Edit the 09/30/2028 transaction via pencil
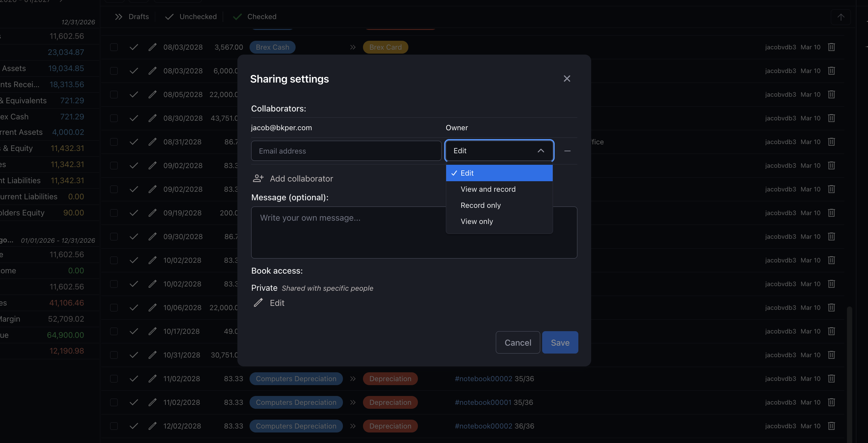The height and width of the screenshot is (443, 868). 152,237
